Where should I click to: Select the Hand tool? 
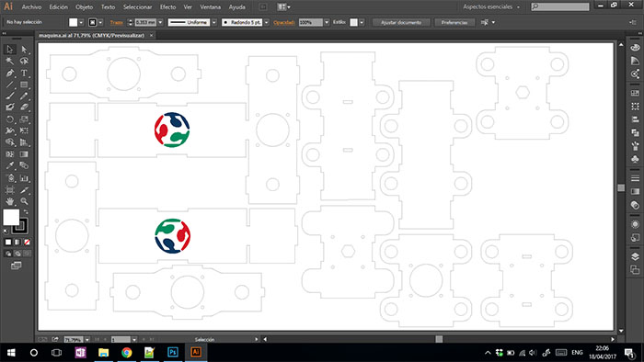click(10, 201)
